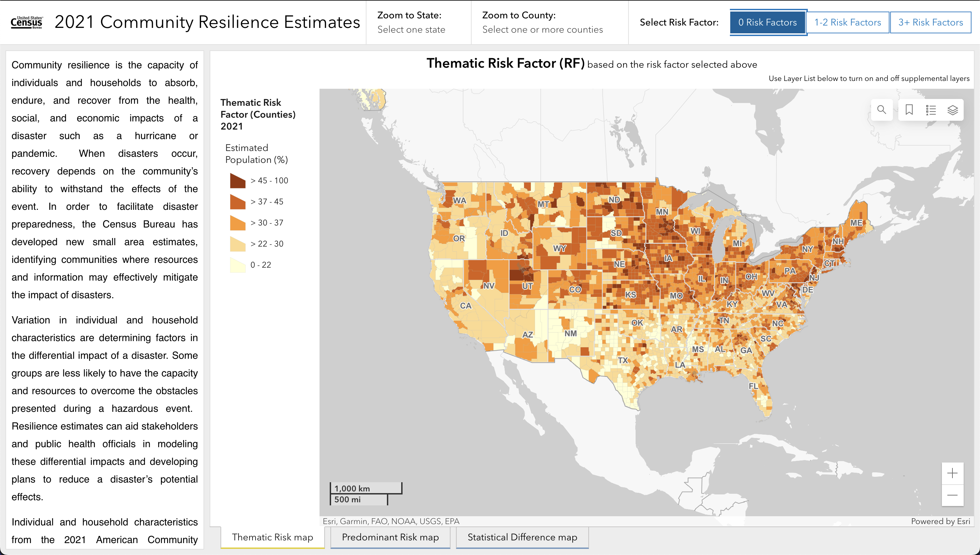The height and width of the screenshot is (555, 980).
Task: Open the bookmarks icon on map
Action: (x=909, y=110)
